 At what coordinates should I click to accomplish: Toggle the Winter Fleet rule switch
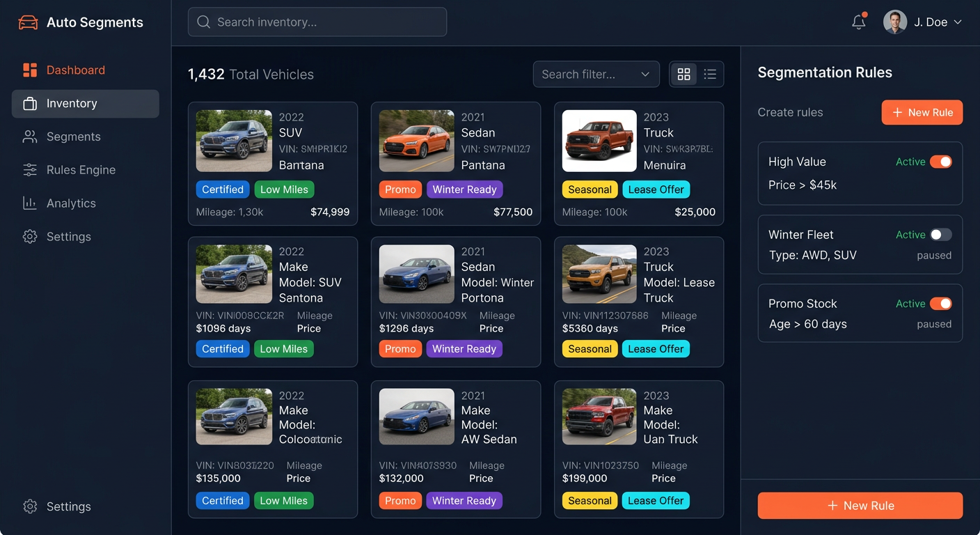(941, 235)
